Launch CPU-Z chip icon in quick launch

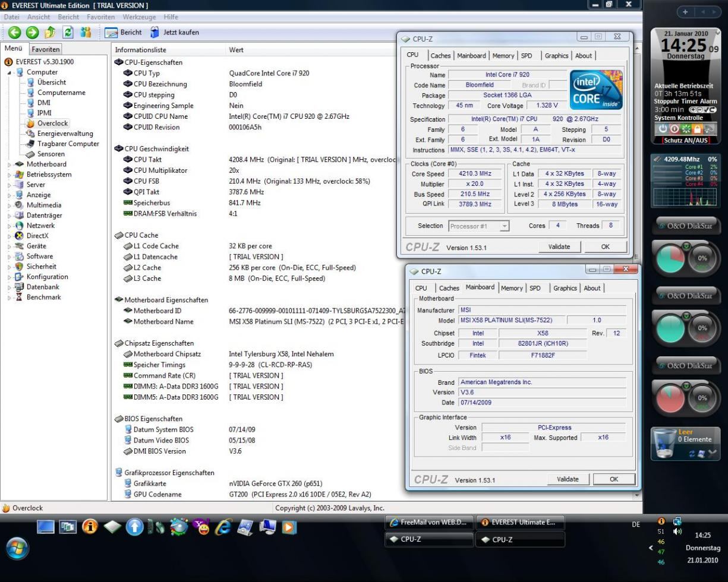coord(112,527)
